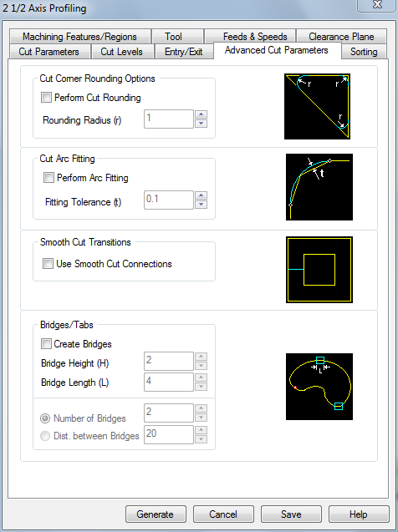Click the arc fitting tolerance diagram
This screenshot has width=398, height=532.
pos(319,187)
